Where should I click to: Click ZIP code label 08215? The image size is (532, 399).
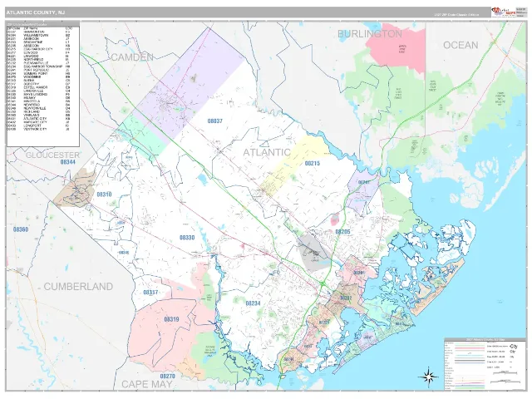pyautogui.click(x=313, y=163)
